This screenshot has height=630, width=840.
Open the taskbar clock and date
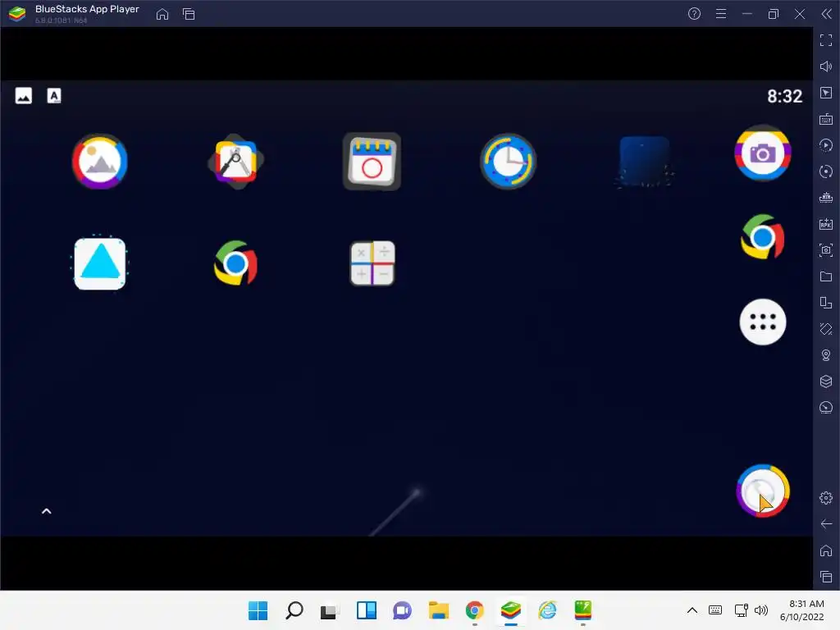(802, 610)
